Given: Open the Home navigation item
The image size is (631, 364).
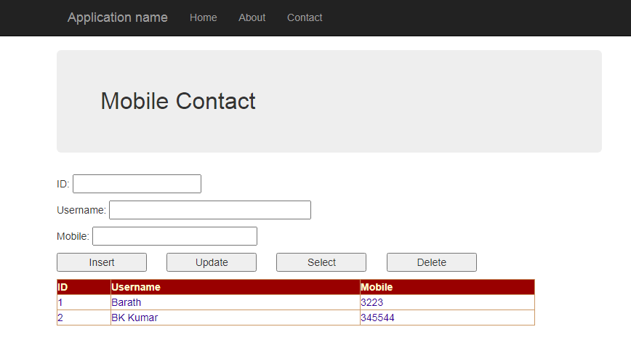Looking at the screenshot, I should tap(203, 17).
